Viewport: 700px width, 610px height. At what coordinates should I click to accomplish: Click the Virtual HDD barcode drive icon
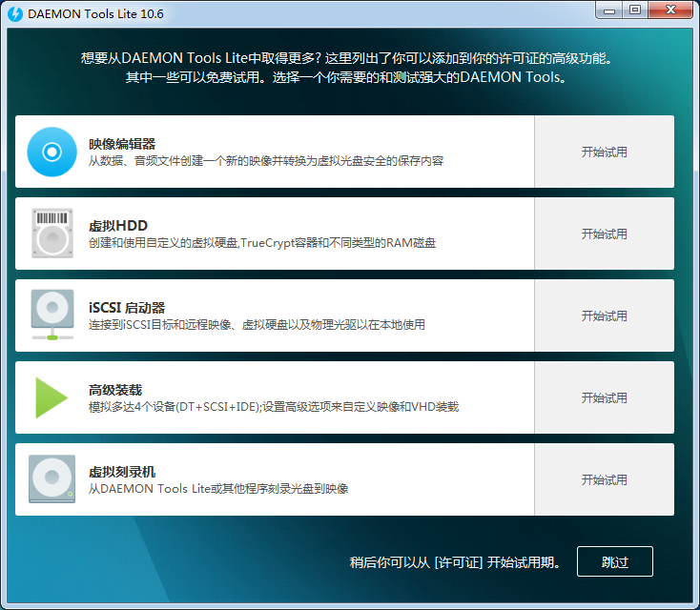51,234
